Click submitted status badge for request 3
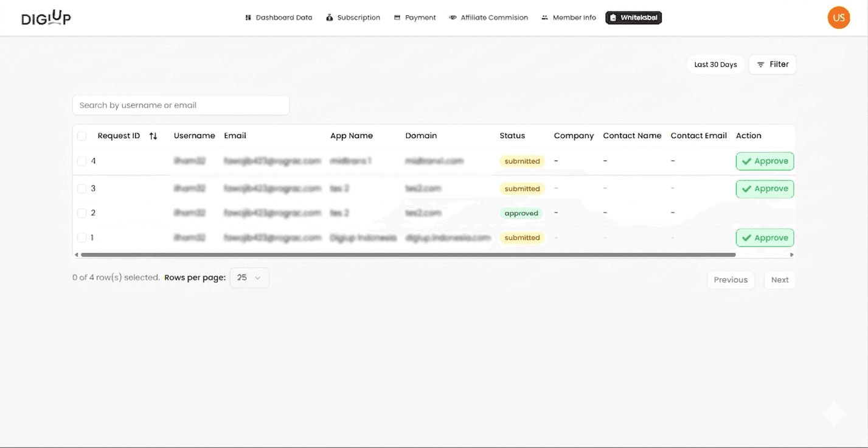This screenshot has width=868, height=448. [x=523, y=189]
